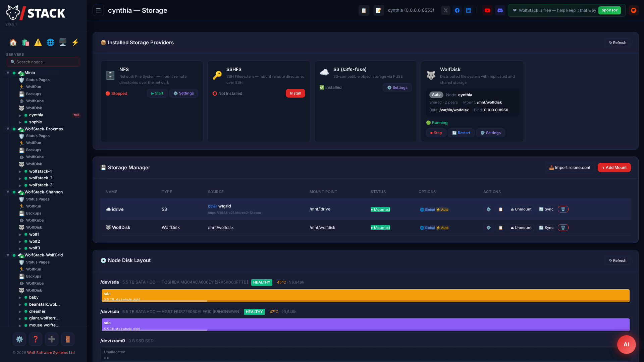
Task: Expand the sophie node
Action: pyautogui.click(x=20, y=122)
